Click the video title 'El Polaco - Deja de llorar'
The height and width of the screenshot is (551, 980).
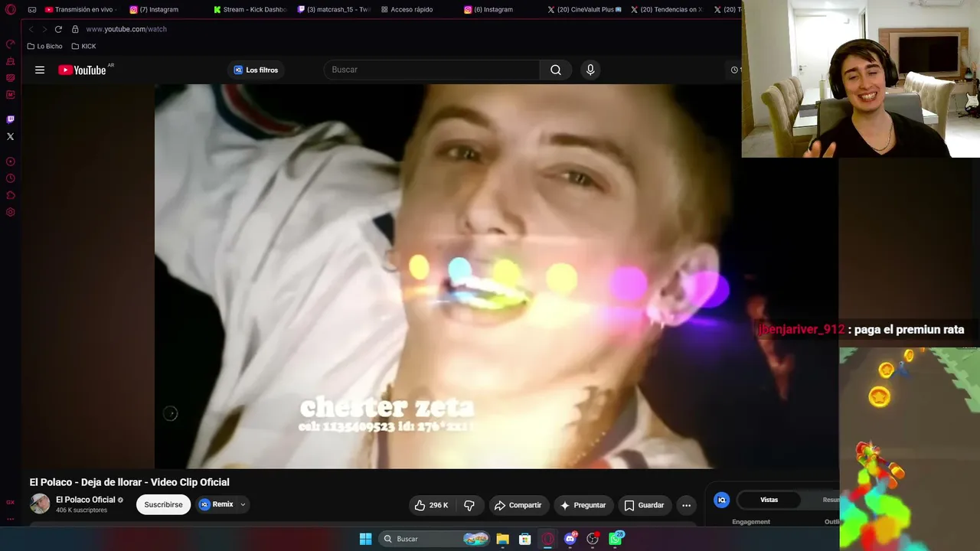tap(129, 482)
